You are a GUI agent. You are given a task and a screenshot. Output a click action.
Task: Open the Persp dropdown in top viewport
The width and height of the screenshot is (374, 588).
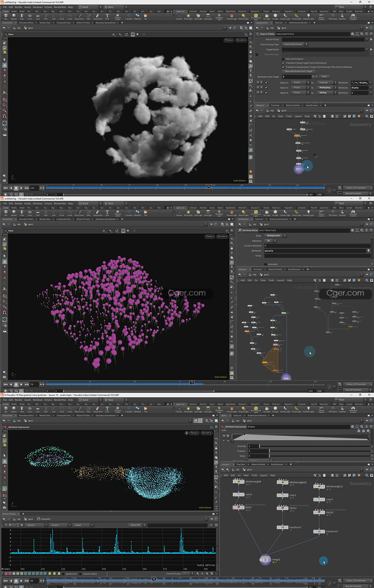tap(229, 40)
